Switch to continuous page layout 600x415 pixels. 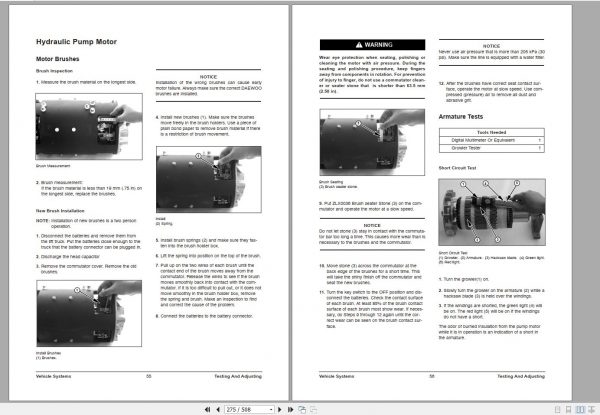point(569,410)
